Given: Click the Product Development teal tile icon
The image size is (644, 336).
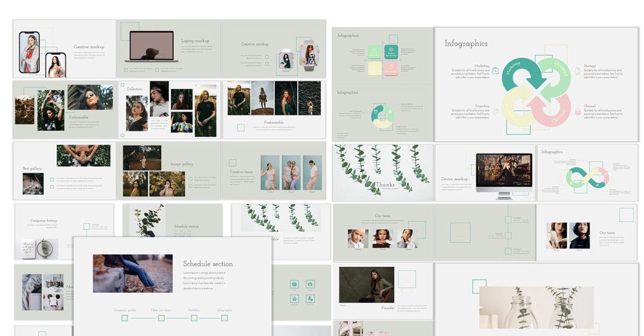Looking at the screenshot, I should [x=390, y=52].
